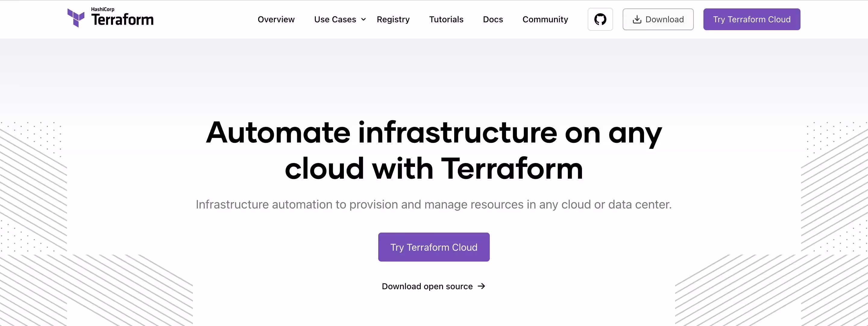868x326 pixels.
Task: Click the infrastructure automation subtitle text
Action: (x=434, y=204)
